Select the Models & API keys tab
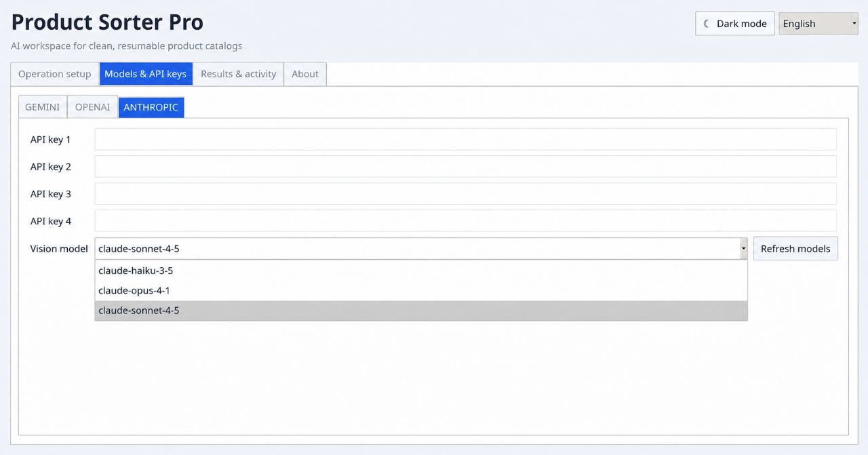Image resolution: width=868 pixels, height=455 pixels. click(146, 74)
